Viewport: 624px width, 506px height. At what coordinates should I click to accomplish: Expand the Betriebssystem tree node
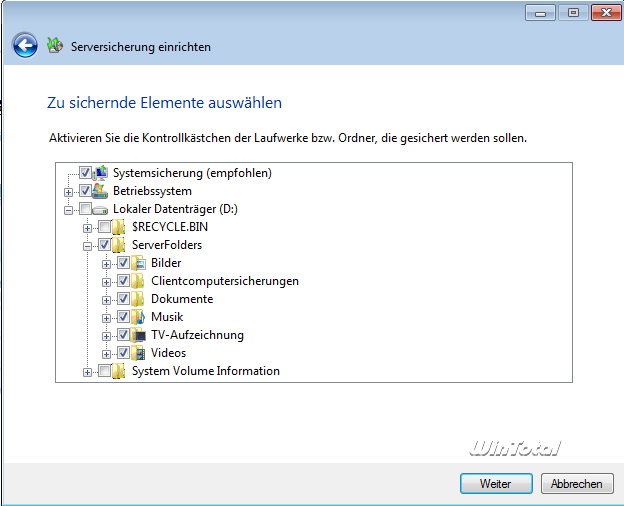point(69,191)
